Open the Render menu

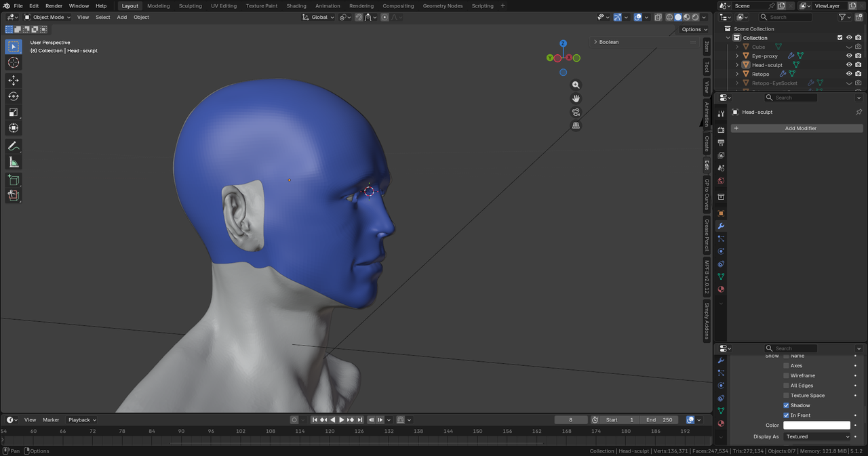pyautogui.click(x=54, y=5)
